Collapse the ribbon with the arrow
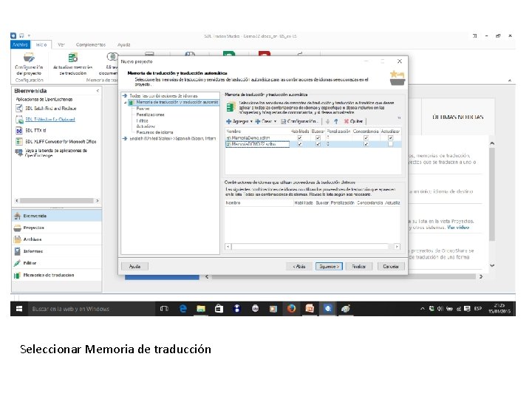 tap(510, 81)
